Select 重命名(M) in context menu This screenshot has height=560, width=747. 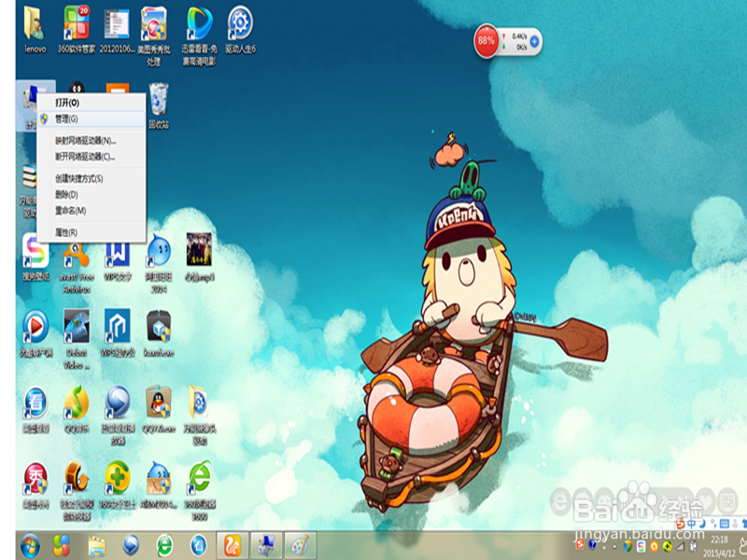point(91,211)
